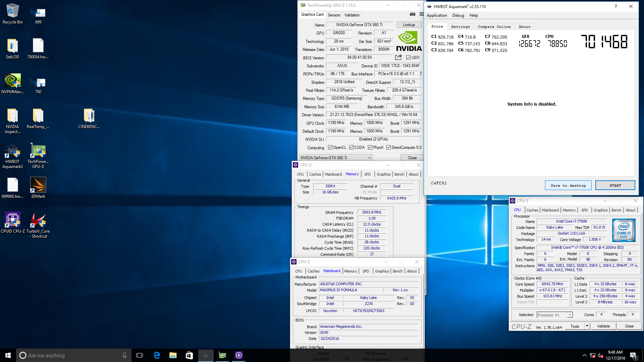Open SPD tab in CPU-Z Memory window
This screenshot has height=362, width=644.
point(367,174)
